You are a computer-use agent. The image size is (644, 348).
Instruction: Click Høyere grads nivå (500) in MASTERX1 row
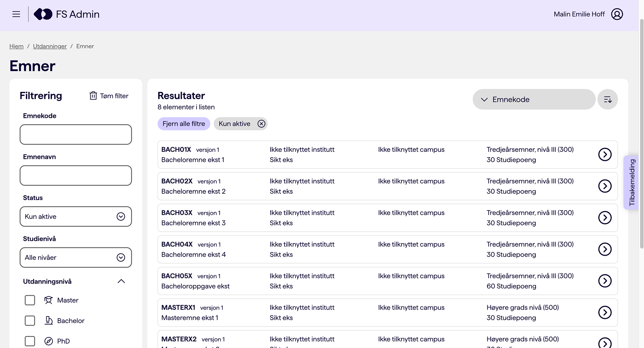(523, 307)
